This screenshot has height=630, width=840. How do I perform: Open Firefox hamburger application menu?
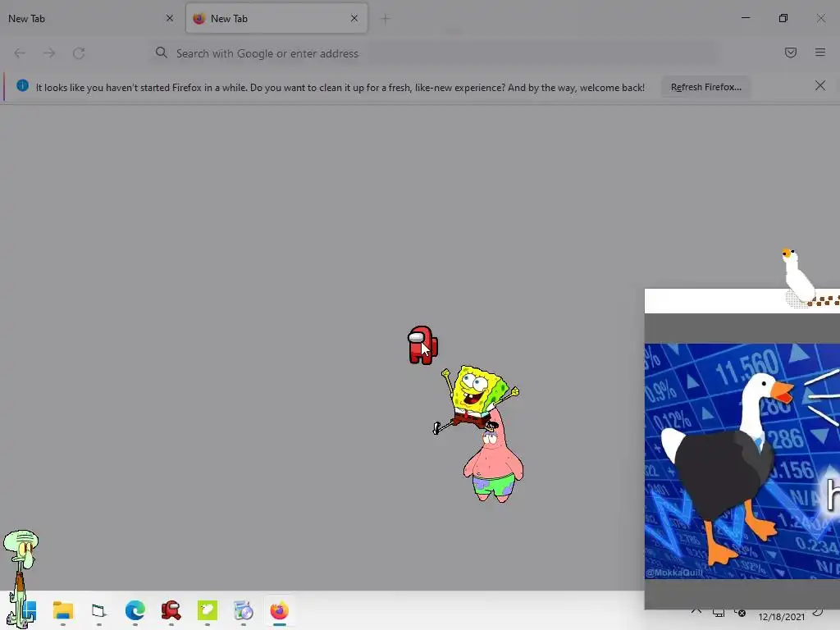pyautogui.click(x=820, y=52)
